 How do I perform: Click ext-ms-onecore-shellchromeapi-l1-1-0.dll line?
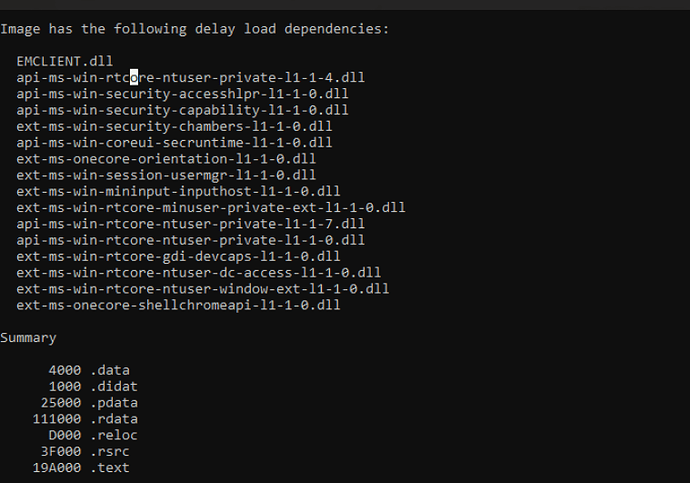tap(178, 305)
